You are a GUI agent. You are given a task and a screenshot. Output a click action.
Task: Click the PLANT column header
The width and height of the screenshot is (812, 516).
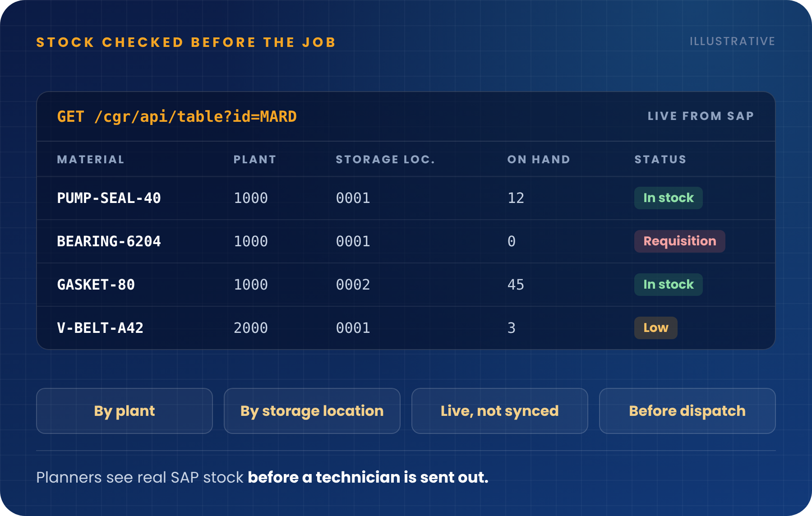click(x=254, y=160)
